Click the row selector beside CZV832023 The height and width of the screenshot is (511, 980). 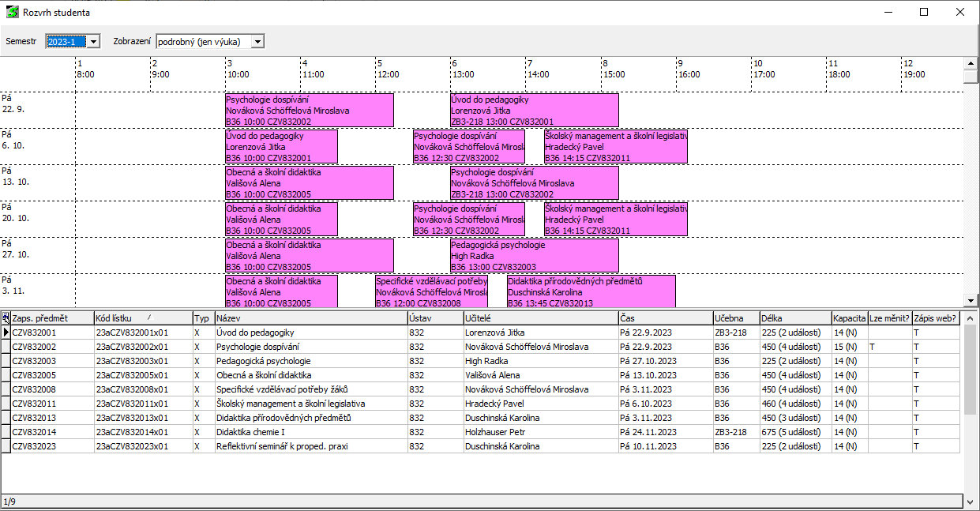tap(6, 446)
